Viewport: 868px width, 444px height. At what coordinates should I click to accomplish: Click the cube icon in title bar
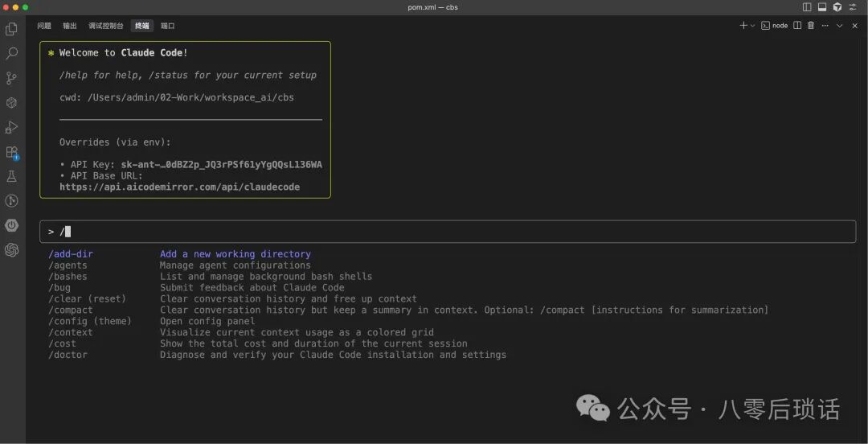(837, 7)
